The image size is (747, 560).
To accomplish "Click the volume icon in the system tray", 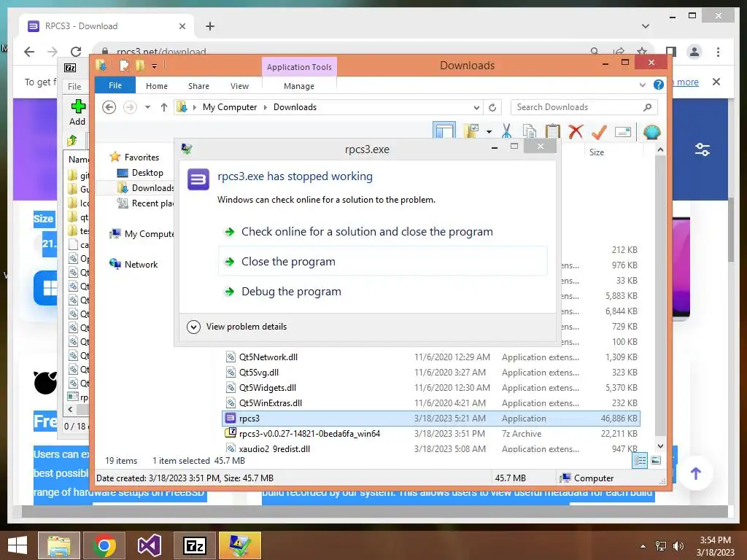I will 678,546.
